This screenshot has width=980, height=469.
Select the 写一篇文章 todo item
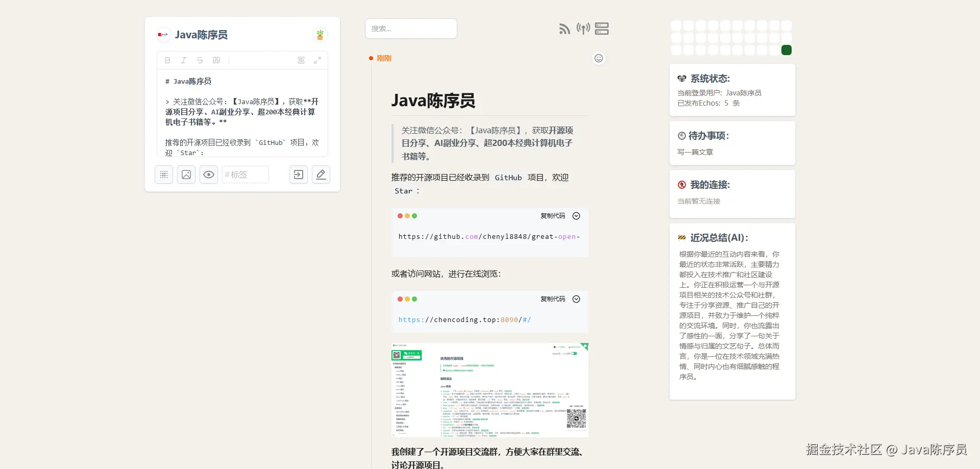pos(695,152)
